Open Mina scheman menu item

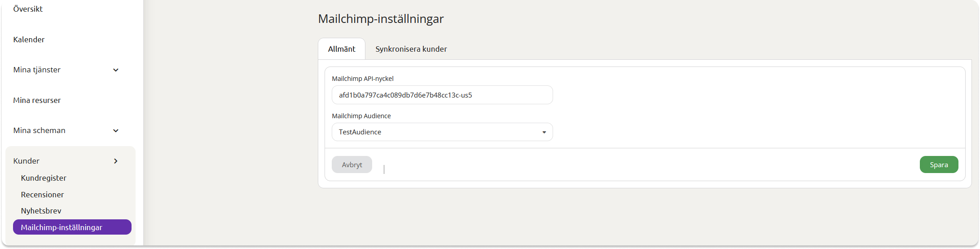(39, 130)
